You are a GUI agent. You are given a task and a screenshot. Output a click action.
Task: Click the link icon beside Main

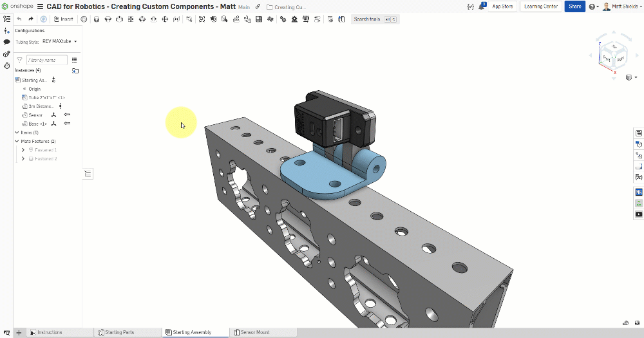pyautogui.click(x=258, y=6)
